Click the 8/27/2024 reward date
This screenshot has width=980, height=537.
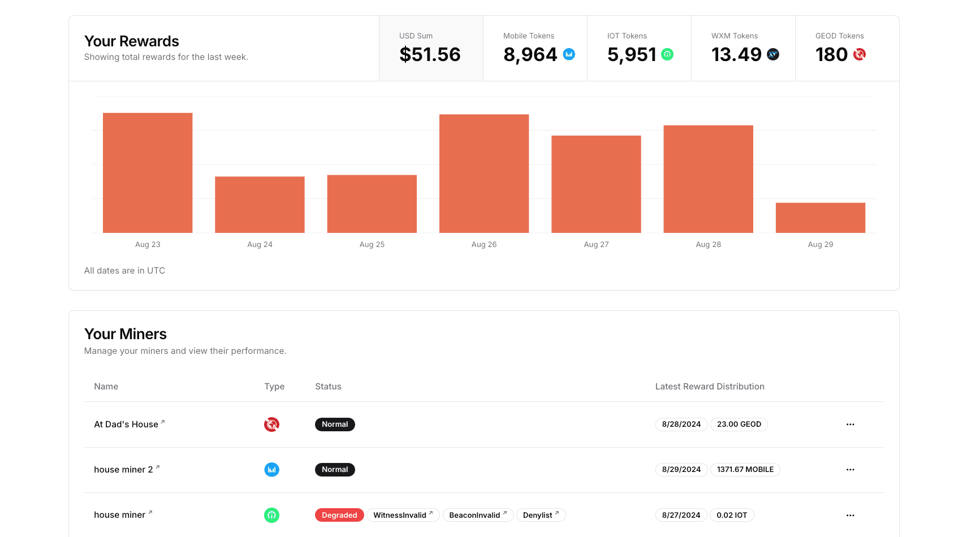[681, 515]
